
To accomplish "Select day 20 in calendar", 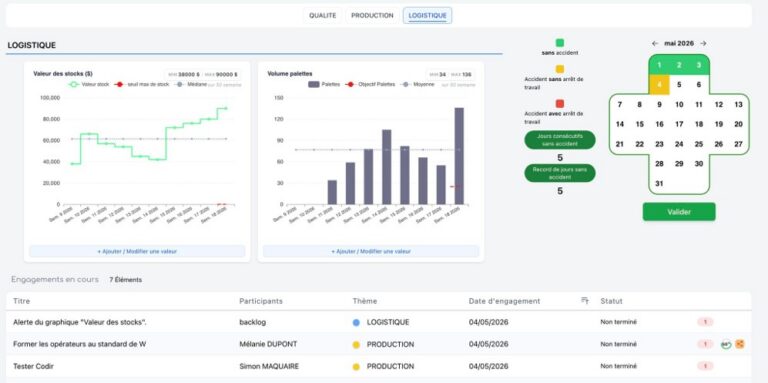I will (739, 124).
